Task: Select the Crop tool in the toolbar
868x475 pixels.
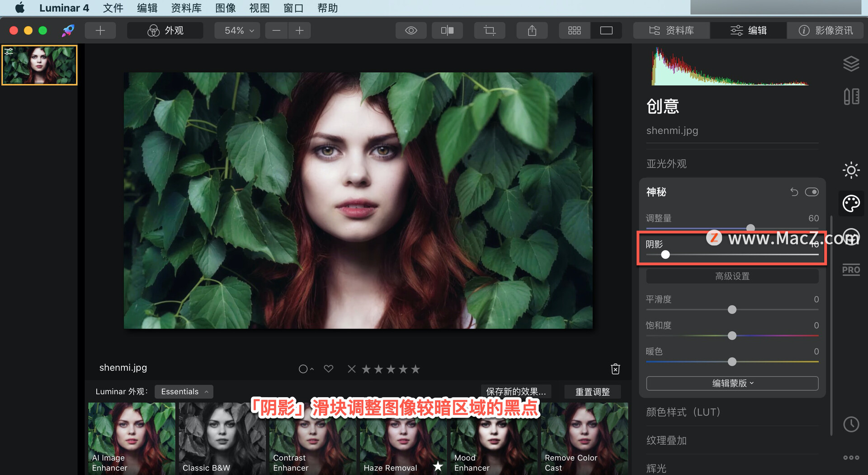Action: [x=490, y=30]
